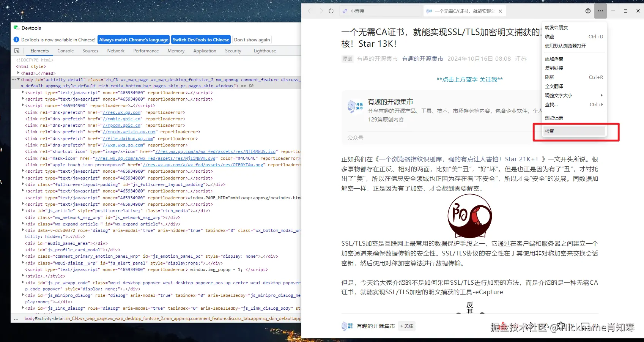The height and width of the screenshot is (342, 644).
Task: Click the yin-yang illustration in the article
Action: tap(470, 216)
